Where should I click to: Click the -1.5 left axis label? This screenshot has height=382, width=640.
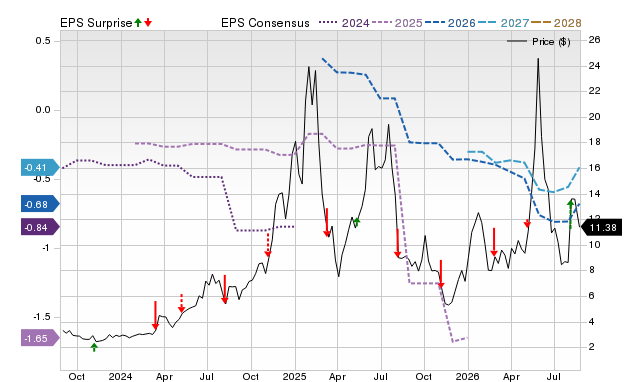(41, 317)
